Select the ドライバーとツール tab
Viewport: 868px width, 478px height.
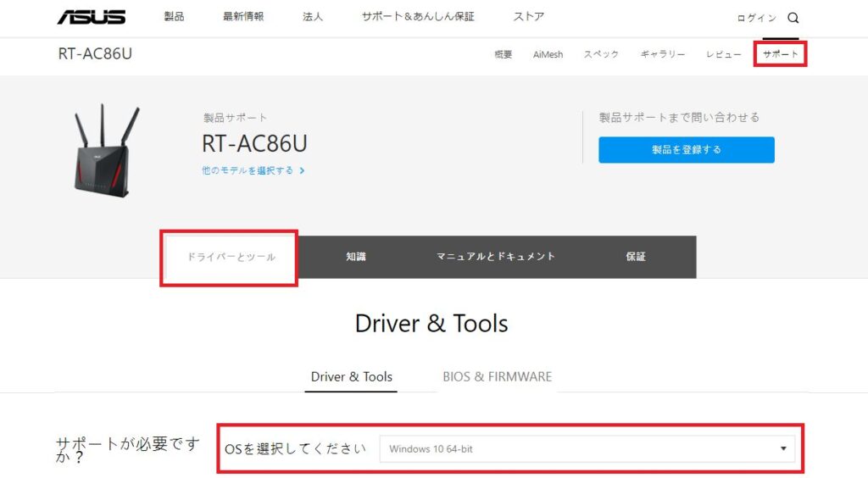pos(231,257)
